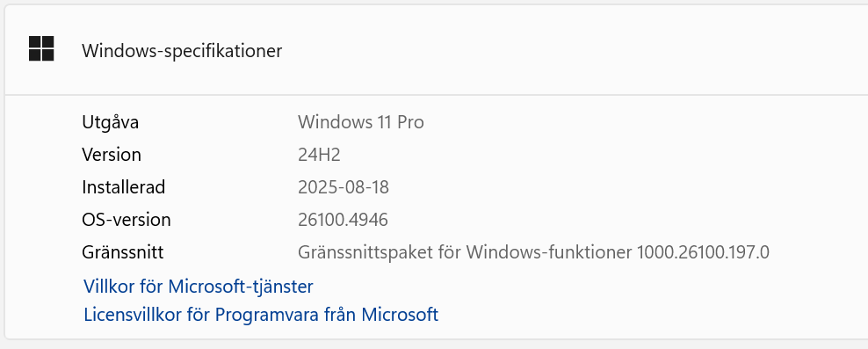Select the Windows 11 Pro edition value
The width and height of the screenshot is (868, 349).
coord(361,122)
